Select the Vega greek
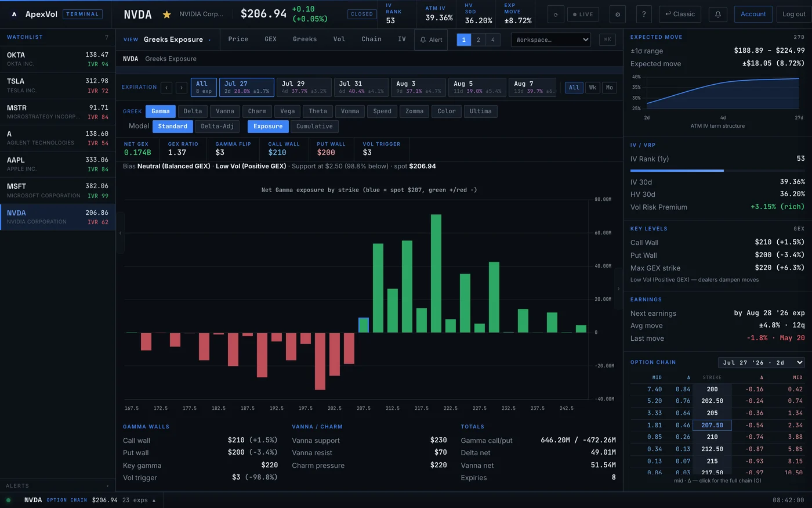The height and width of the screenshot is (508, 812). pyautogui.click(x=288, y=111)
